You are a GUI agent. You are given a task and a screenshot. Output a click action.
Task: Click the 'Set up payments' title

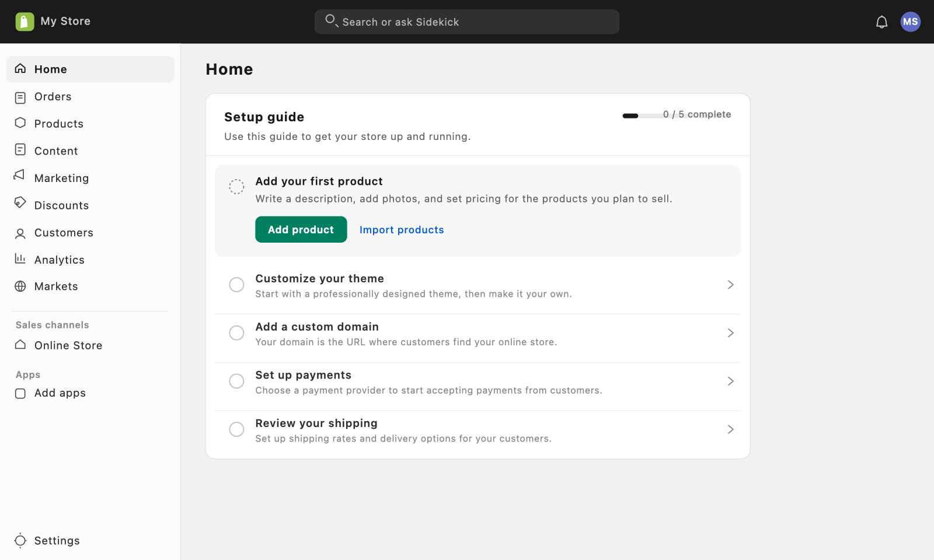304,375
